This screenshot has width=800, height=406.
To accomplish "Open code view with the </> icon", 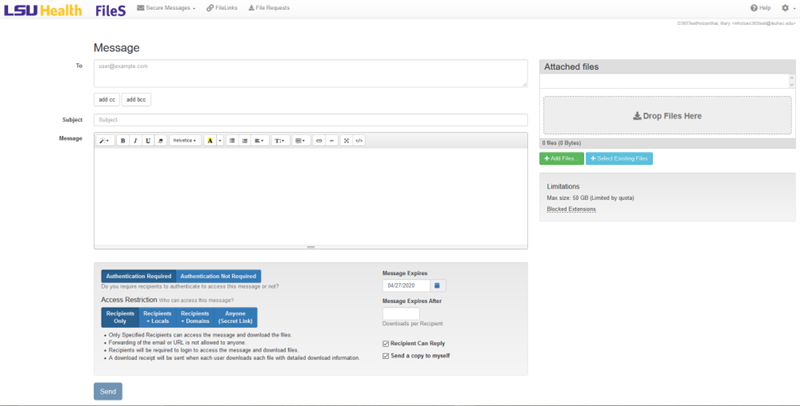I will 359,141.
